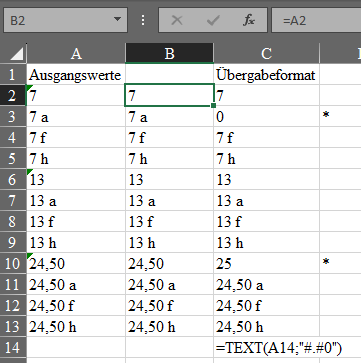This screenshot has height=363, width=361.
Task: Click the green error indicator in cell A2
Action: point(29,87)
